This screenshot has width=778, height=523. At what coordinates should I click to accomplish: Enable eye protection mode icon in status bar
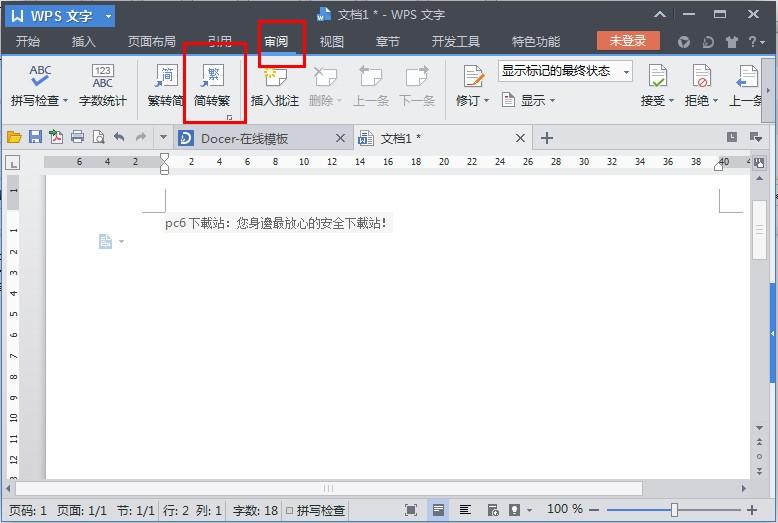click(x=515, y=510)
